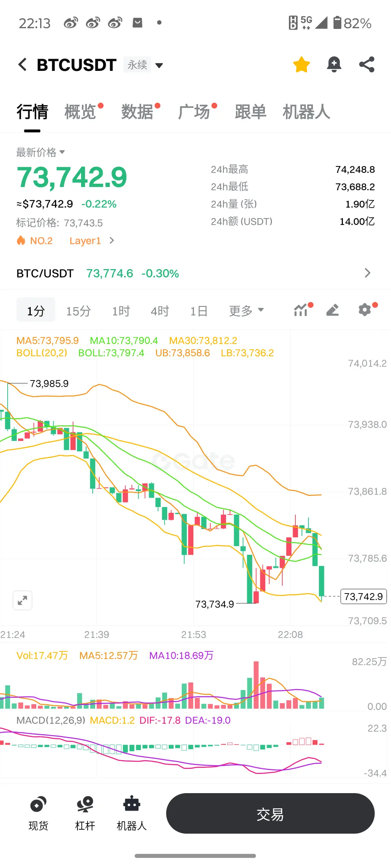The image size is (391, 868).
Task: Open the 永续 contract type dropdown
Action: pos(144,65)
